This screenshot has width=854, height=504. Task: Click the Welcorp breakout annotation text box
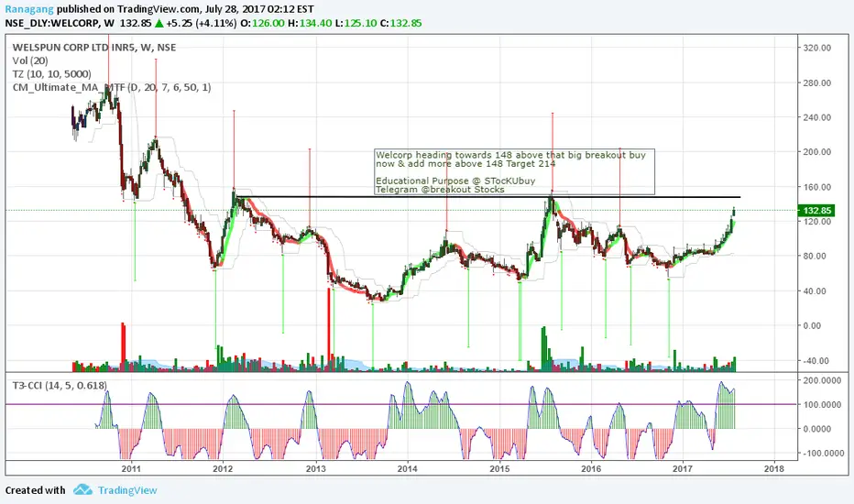click(x=515, y=171)
